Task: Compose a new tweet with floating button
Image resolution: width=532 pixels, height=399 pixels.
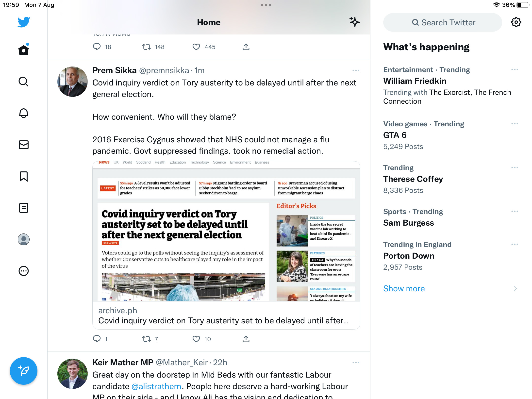Action: [24, 371]
